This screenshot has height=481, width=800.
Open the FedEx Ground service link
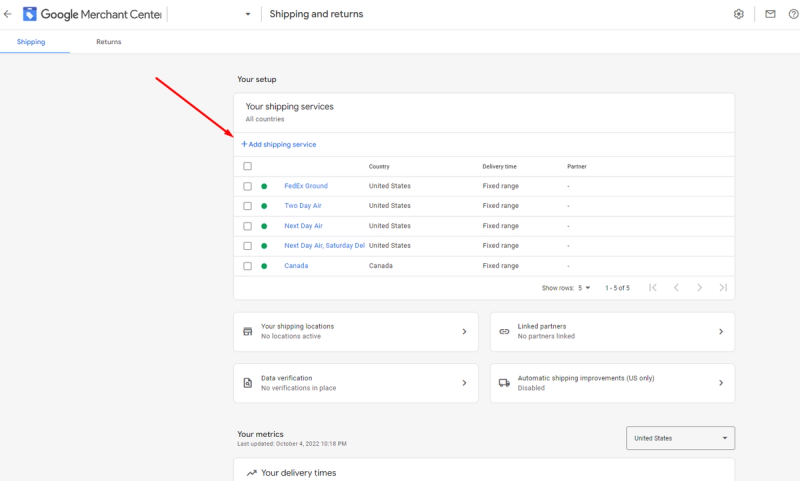pyautogui.click(x=306, y=186)
